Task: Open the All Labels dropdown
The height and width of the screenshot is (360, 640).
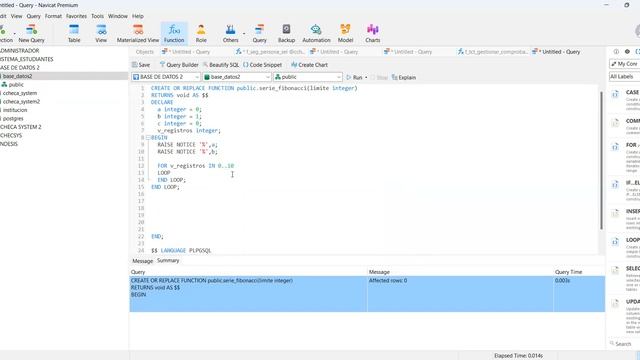Action: click(x=624, y=76)
